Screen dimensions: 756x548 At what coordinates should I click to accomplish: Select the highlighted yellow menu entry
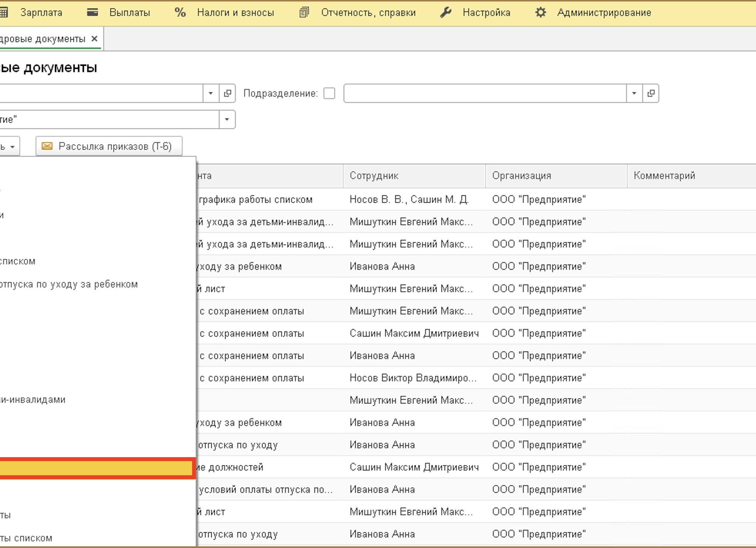pos(96,468)
